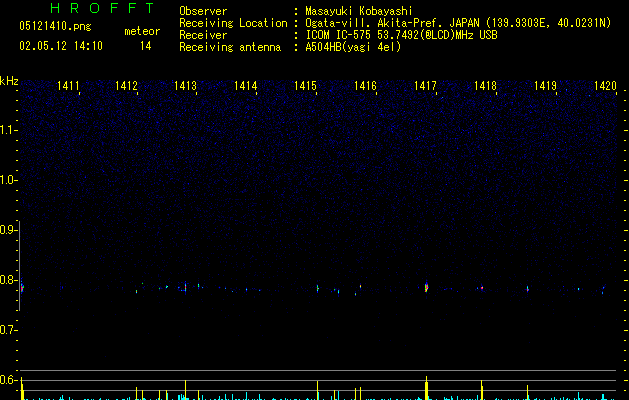This screenshot has height=400, width=629.
Task: Click the Receiving Location label
Action: tap(233, 23)
